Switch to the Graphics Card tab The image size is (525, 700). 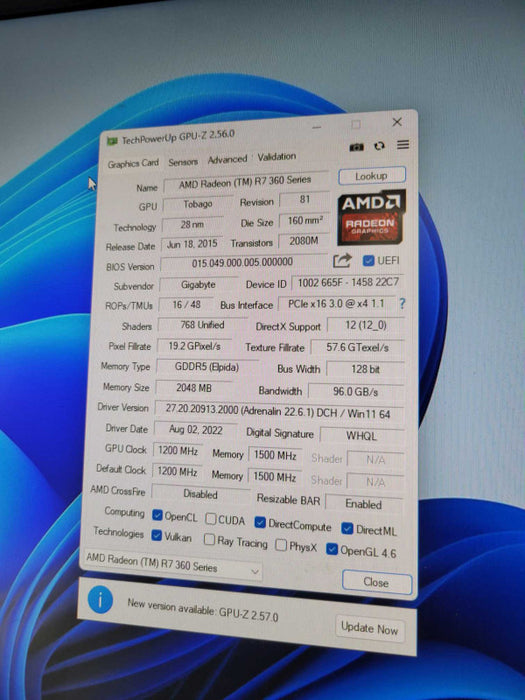coord(133,163)
